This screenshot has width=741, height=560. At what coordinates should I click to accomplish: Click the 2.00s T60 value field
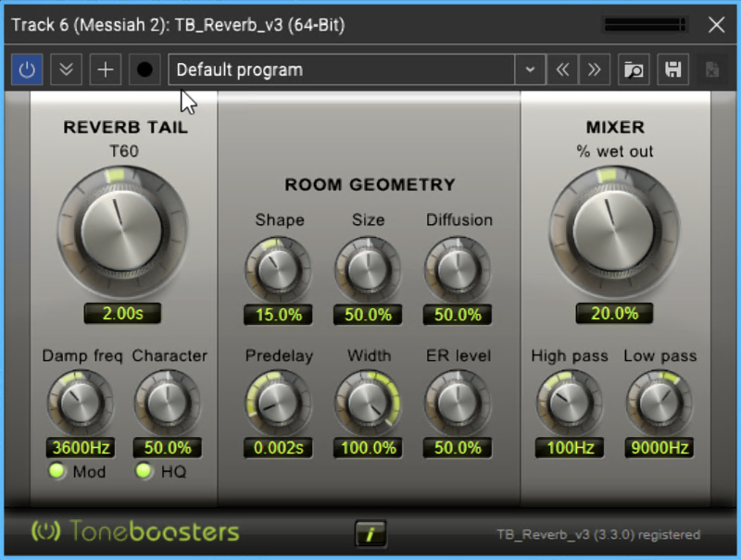(x=121, y=313)
